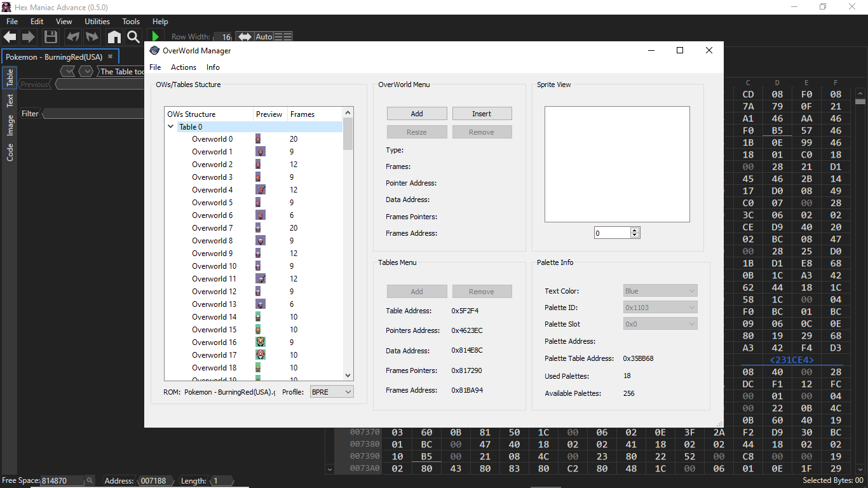Click the chevron-down dropdown above the table

[86, 71]
